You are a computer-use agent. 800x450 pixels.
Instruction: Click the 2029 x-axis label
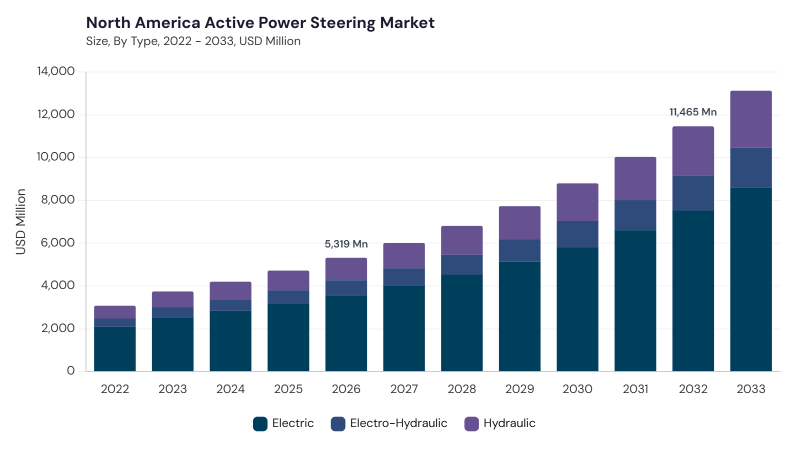pos(519,389)
